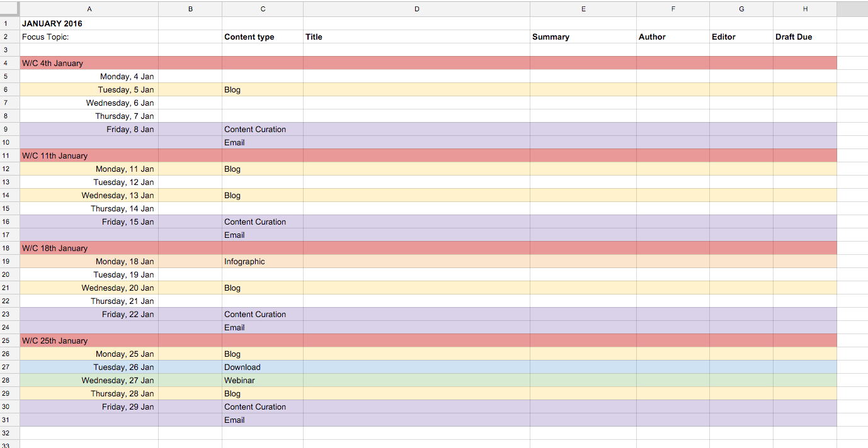Click the Thursday, 14 Jan cell
Screen dimensions: 868x448
89,209
